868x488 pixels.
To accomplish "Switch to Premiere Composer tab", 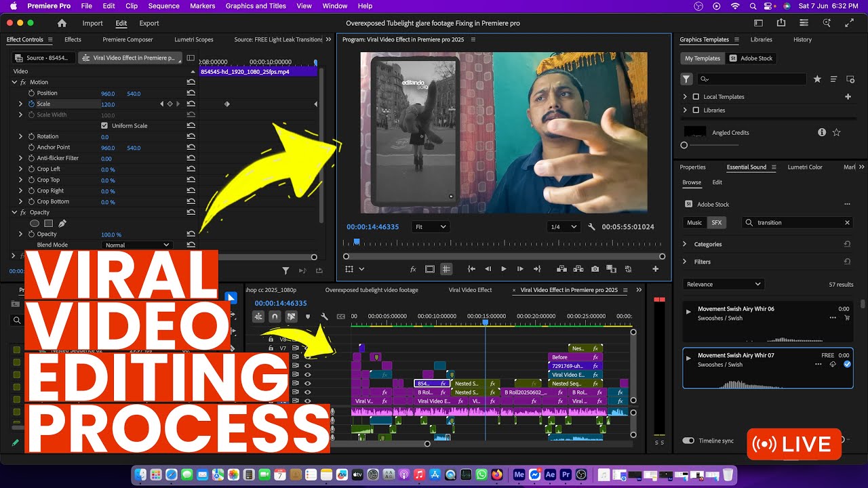I will click(x=127, y=39).
